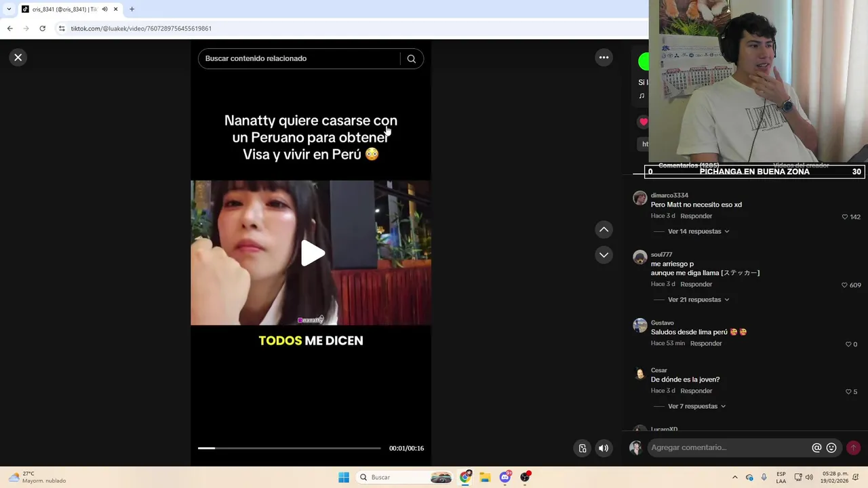Expand 'Ver 14 respuestas'
Image resolution: width=868 pixels, height=488 pixels.
point(698,232)
